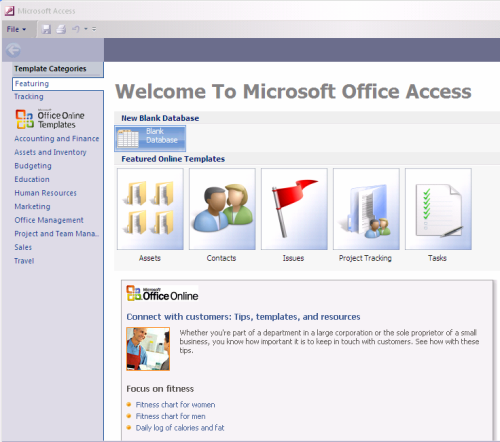
Task: Click the Office Online logo in content pane
Action: pyautogui.click(x=162, y=294)
